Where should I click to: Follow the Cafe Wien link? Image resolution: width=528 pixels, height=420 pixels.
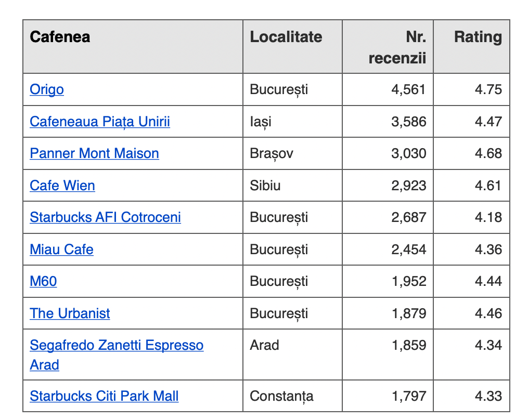click(x=62, y=186)
